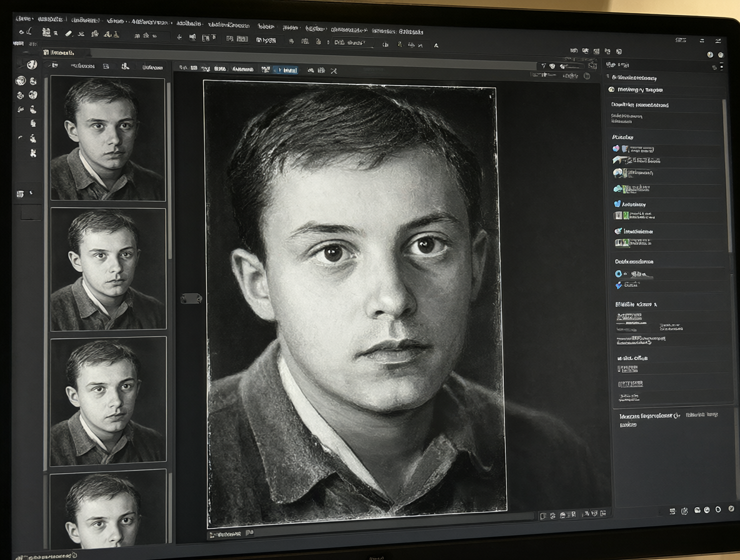Select the top portrait thumbnail in the filmstrip
The width and height of the screenshot is (740, 560).
(108, 138)
